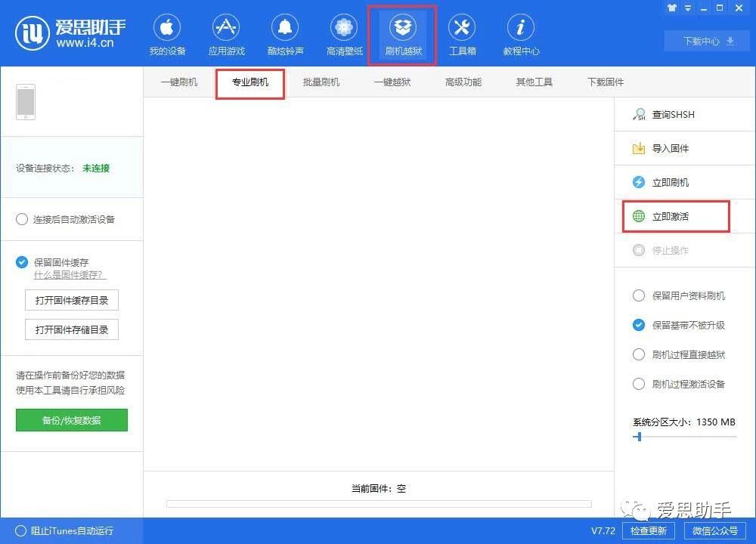Adjust the 系统分区大小 partition size slider

638,436
